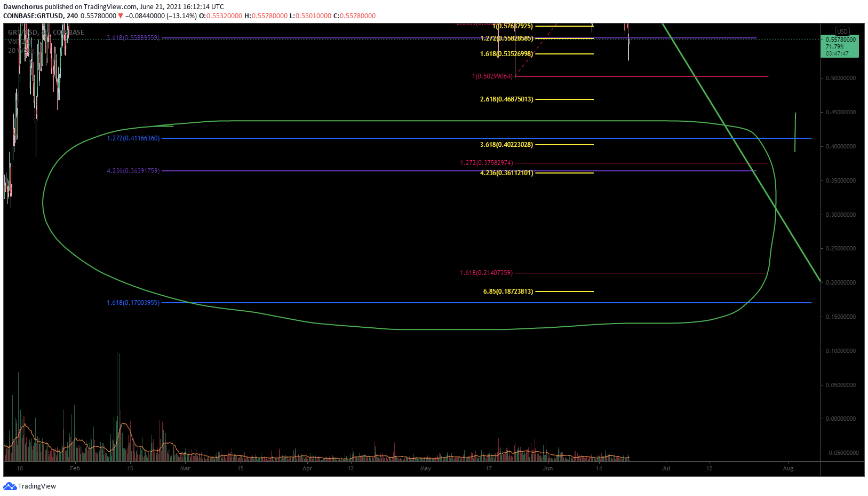Click the Jun date on time axis

pyautogui.click(x=548, y=468)
